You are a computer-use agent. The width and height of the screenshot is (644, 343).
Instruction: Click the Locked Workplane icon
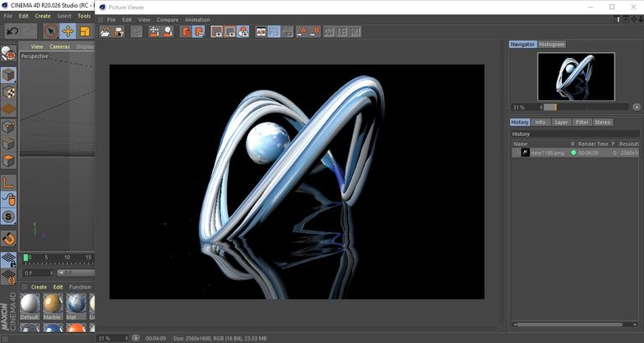click(x=8, y=260)
